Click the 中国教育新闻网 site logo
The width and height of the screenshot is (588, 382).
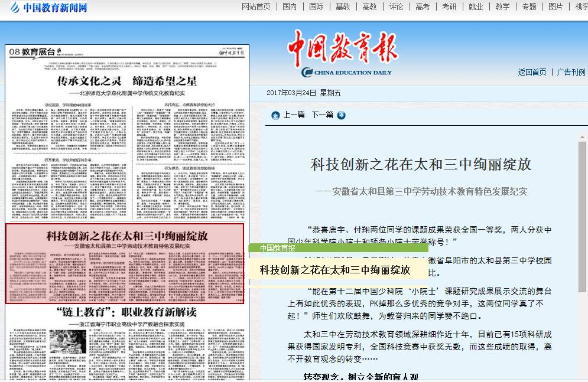pyautogui.click(x=48, y=7)
